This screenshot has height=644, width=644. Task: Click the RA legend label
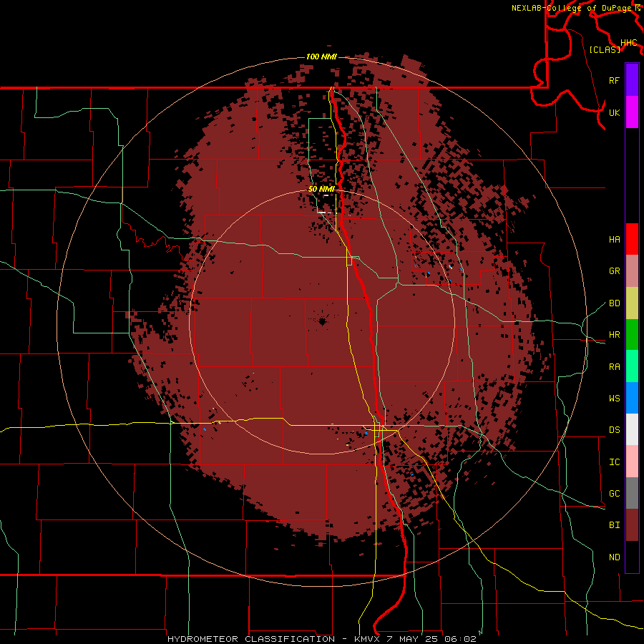[614, 367]
